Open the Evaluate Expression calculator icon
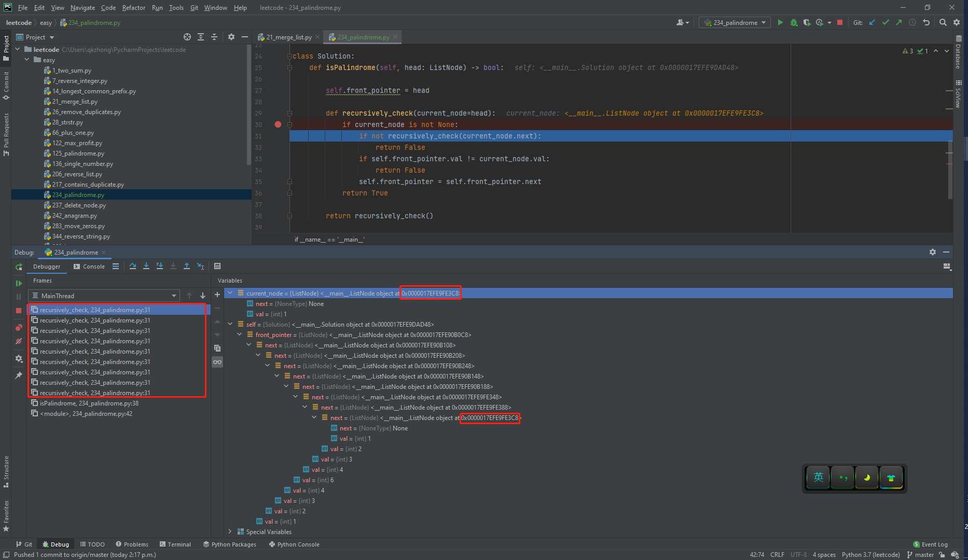This screenshot has height=560, width=968. click(x=217, y=266)
